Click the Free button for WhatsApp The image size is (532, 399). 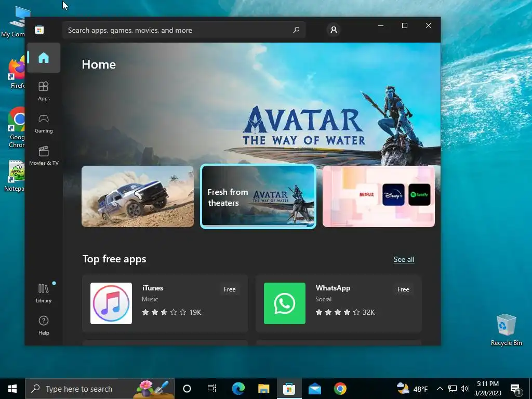(x=403, y=289)
